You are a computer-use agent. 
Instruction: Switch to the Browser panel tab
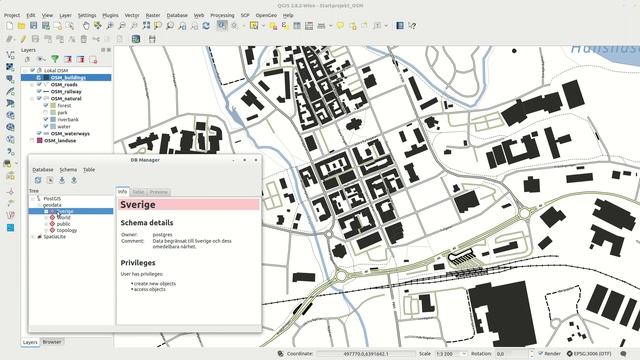[x=52, y=342]
